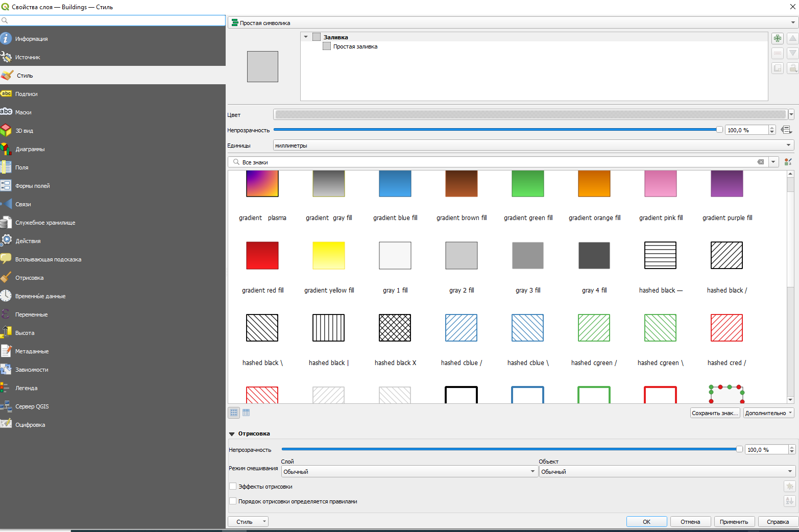The height and width of the screenshot is (532, 799).
Task: Toggle Порядок отрисовки определяется правилами checkbox
Action: coord(233,501)
